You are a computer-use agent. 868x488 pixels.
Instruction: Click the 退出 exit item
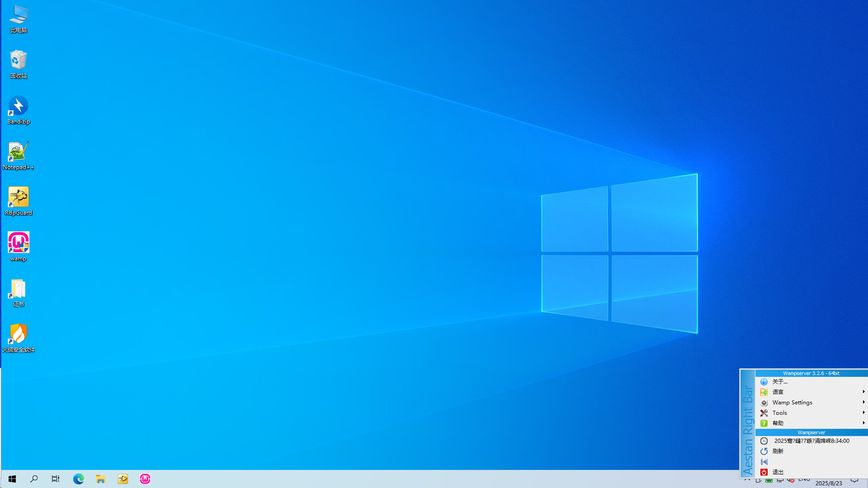[778, 472]
